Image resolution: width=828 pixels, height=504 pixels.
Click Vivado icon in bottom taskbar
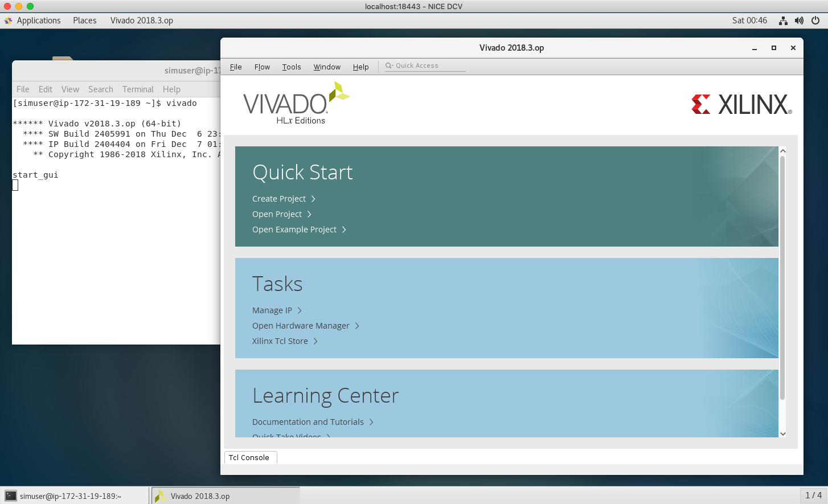point(160,495)
